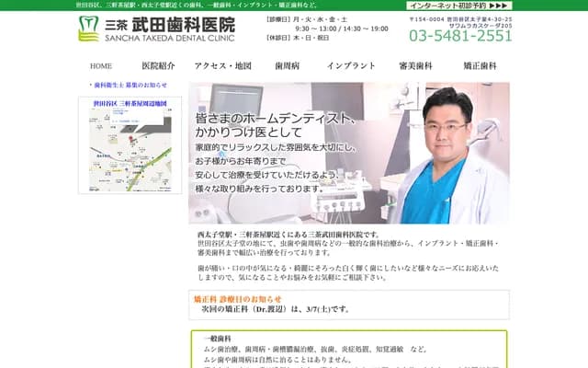This screenshot has height=368, width=588.
Task: Open the インターネット初診予約 booking button
Action: [x=459, y=6]
